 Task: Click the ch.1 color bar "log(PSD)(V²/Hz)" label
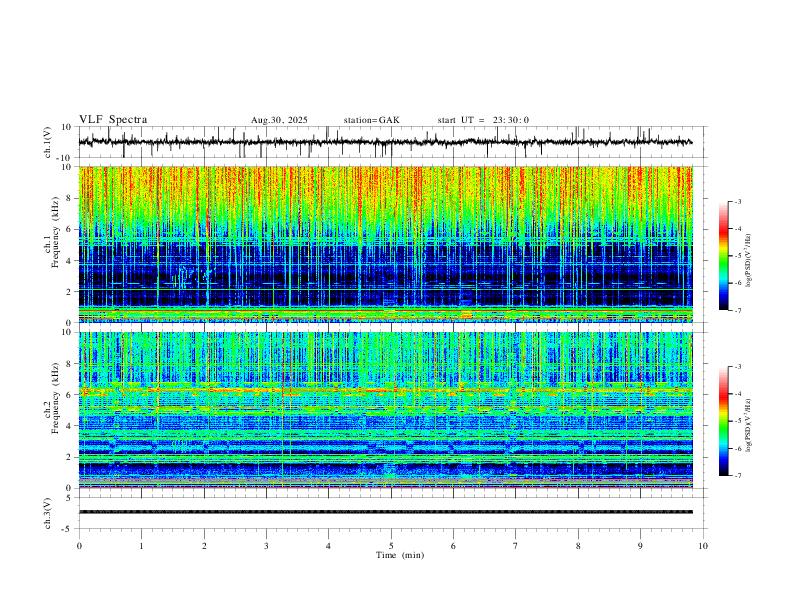pos(749,261)
